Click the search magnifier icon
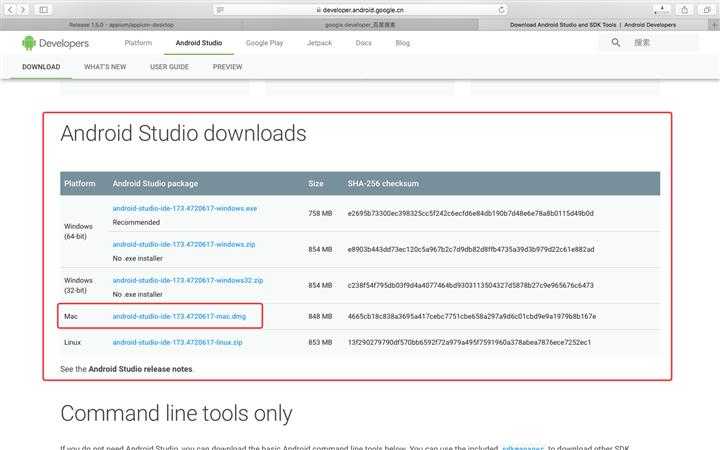The image size is (720, 450). tap(616, 43)
